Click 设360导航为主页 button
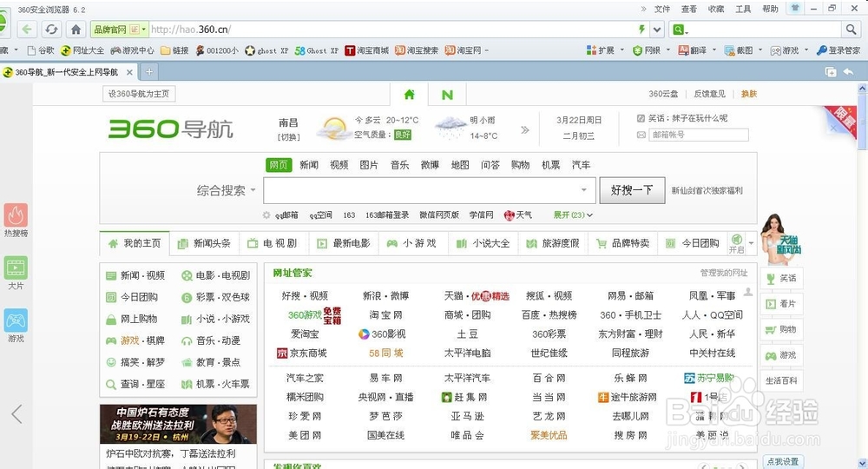868x469 pixels. click(139, 94)
